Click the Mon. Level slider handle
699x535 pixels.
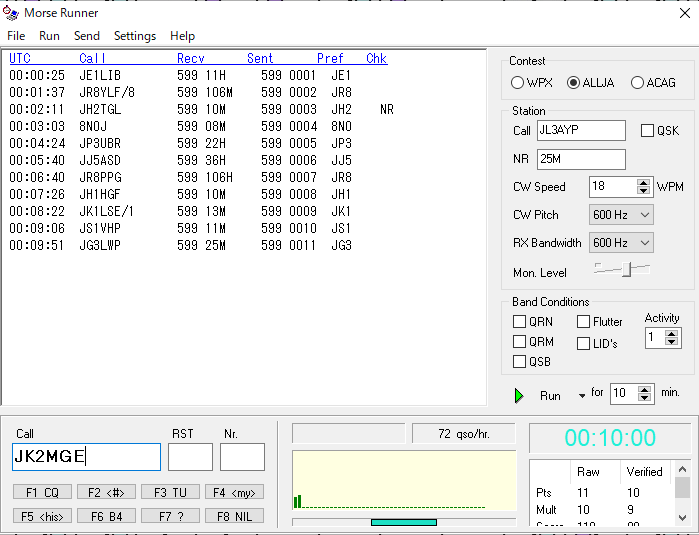(x=627, y=269)
